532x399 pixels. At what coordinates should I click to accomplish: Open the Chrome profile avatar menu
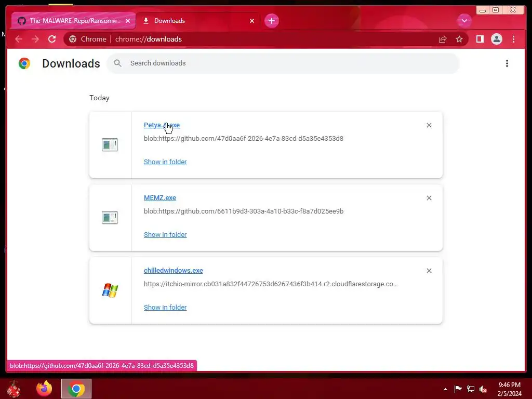pyautogui.click(x=496, y=39)
